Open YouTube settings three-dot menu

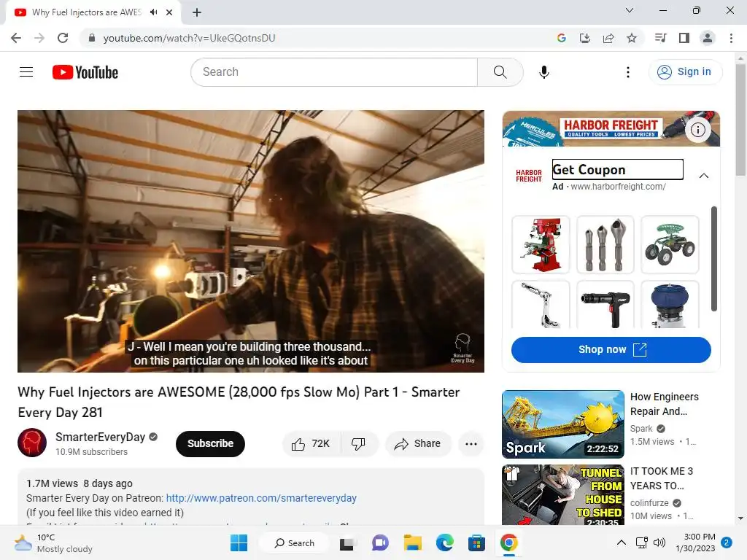point(628,72)
